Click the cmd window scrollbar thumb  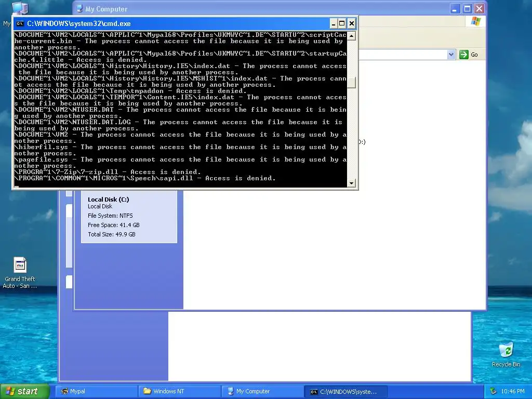[x=352, y=83]
